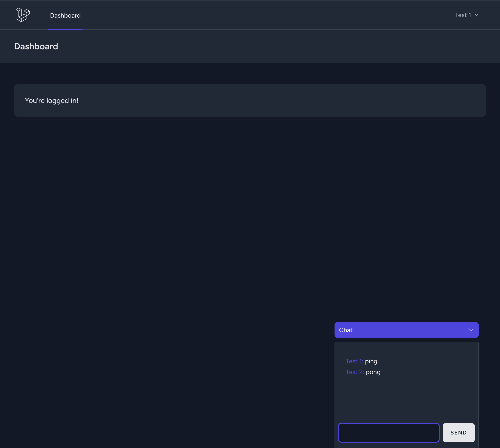This screenshot has height=448, width=500.
Task: Open the Test 1 user menu
Action: (463, 15)
